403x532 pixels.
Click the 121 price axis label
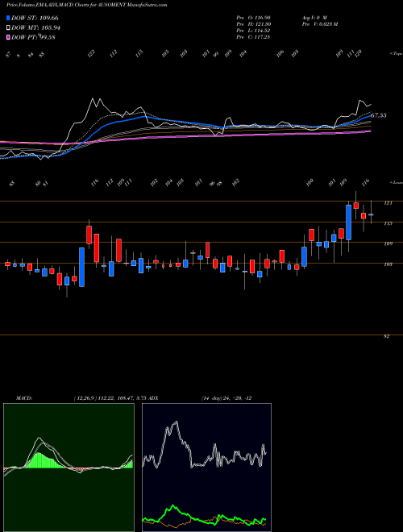388,203
